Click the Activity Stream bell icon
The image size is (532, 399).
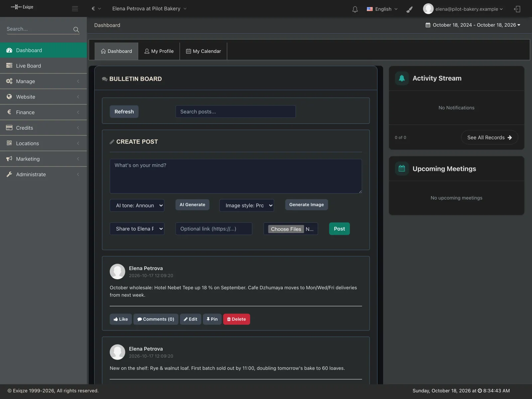[402, 78]
